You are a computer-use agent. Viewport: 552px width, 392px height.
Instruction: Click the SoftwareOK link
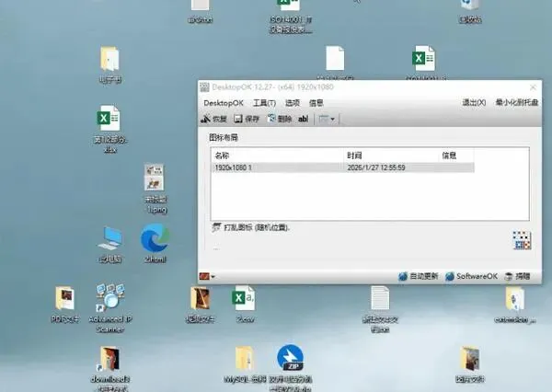tap(471, 276)
